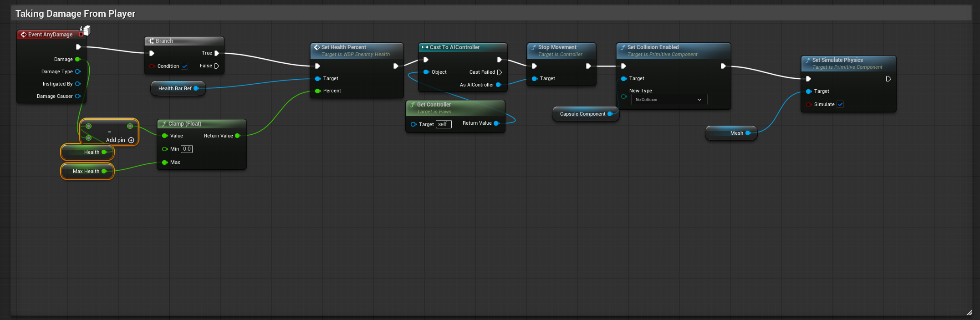
Task: Select the Get Controller node header
Action: (x=455, y=108)
